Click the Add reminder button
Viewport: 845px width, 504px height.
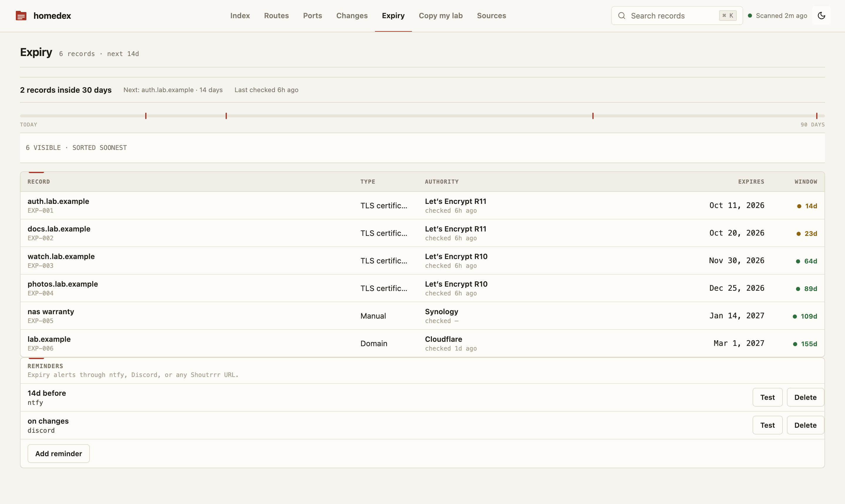[58, 454]
